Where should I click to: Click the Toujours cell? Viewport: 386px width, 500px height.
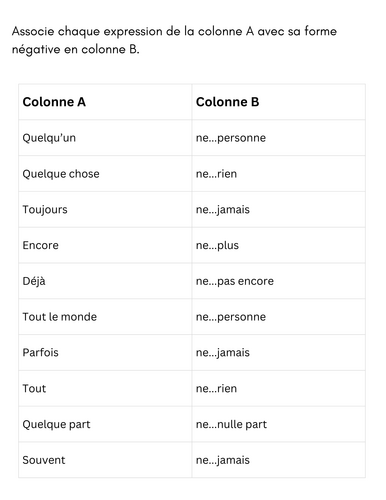point(105,210)
